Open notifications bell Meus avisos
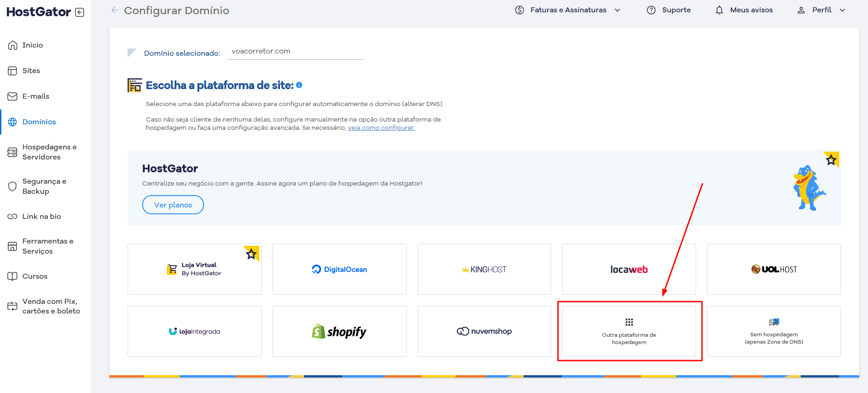Screen dimensions: 868x393 [719, 10]
